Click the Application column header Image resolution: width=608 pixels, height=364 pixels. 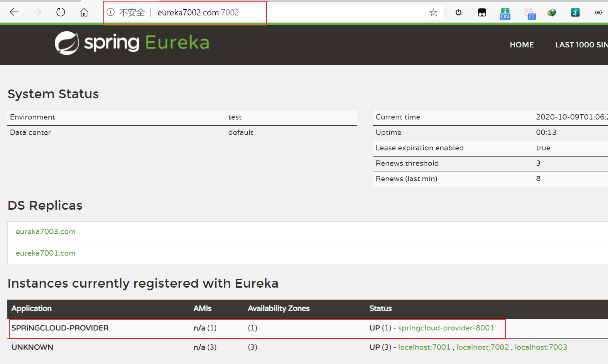point(32,308)
